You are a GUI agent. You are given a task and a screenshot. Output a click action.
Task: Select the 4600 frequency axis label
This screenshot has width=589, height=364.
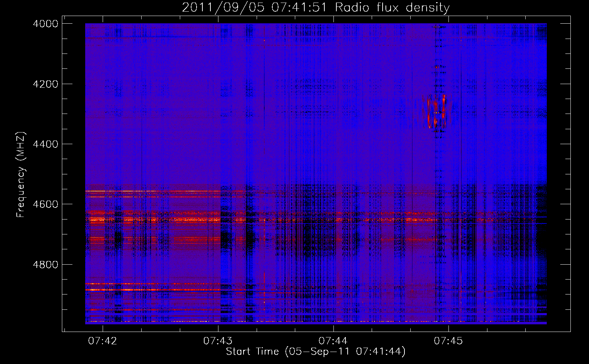click(46, 204)
